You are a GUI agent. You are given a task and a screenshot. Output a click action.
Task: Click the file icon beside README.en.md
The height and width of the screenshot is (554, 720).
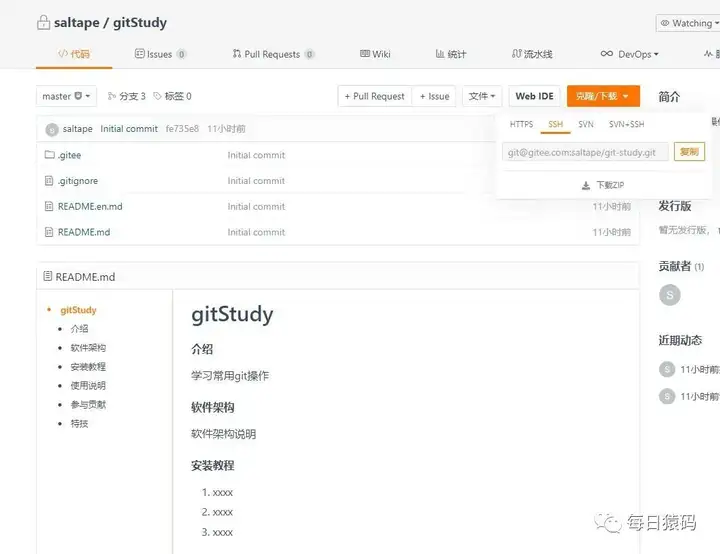[x=49, y=207]
